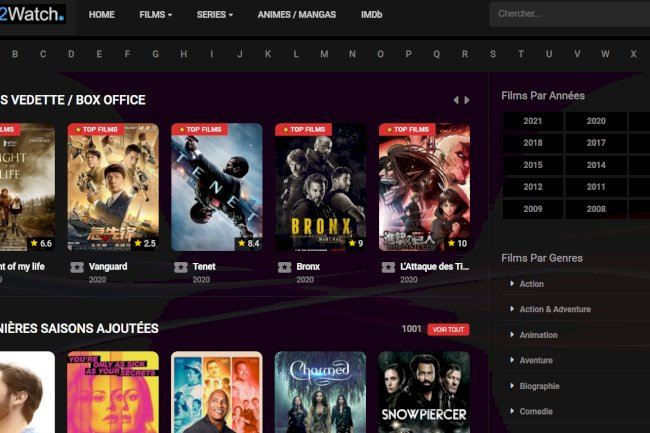Click the previous arrow in box office carousel
The image size is (650, 433).
[x=456, y=100]
